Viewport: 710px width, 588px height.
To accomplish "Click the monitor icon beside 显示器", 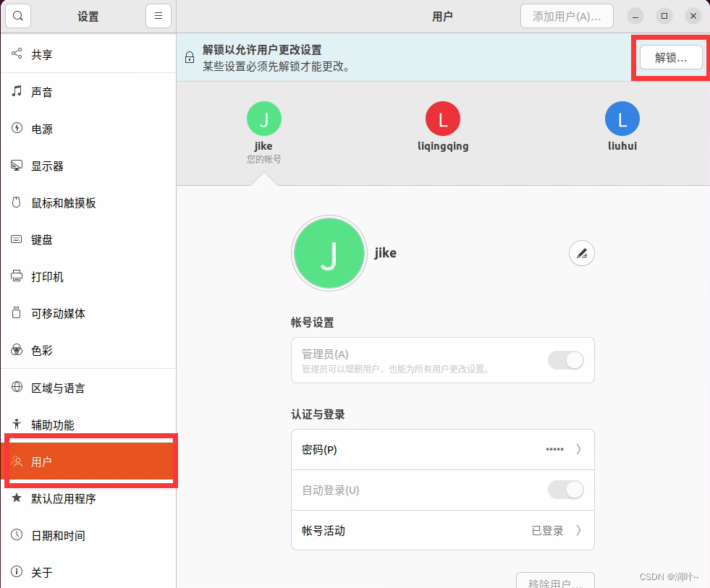I will point(17,165).
